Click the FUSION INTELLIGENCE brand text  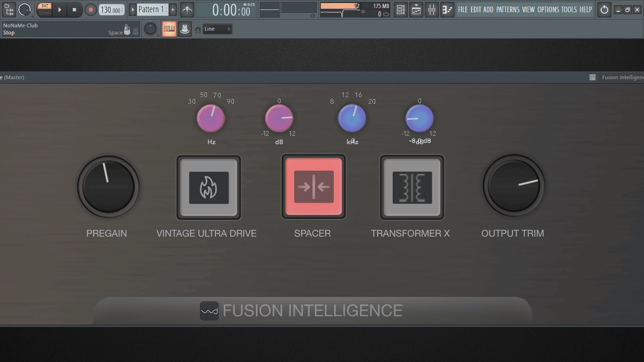pyautogui.click(x=313, y=311)
